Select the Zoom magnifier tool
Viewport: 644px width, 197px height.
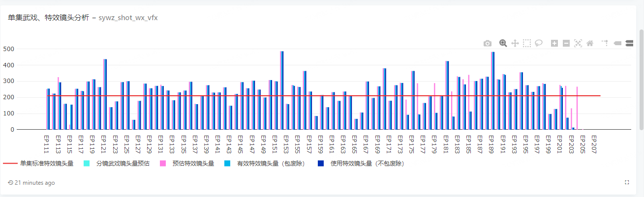pos(503,43)
